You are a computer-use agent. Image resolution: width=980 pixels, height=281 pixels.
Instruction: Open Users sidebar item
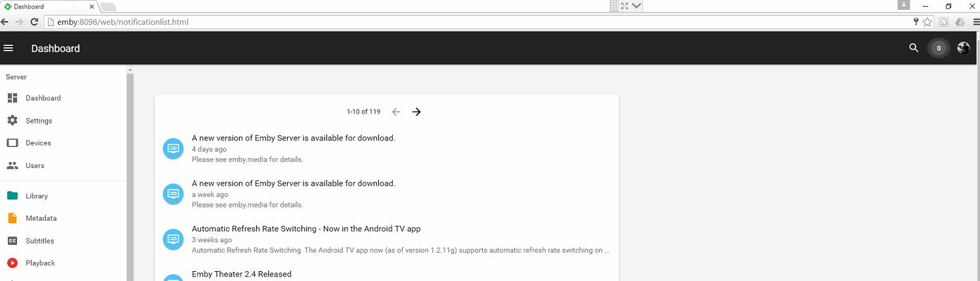pyautogui.click(x=63, y=165)
